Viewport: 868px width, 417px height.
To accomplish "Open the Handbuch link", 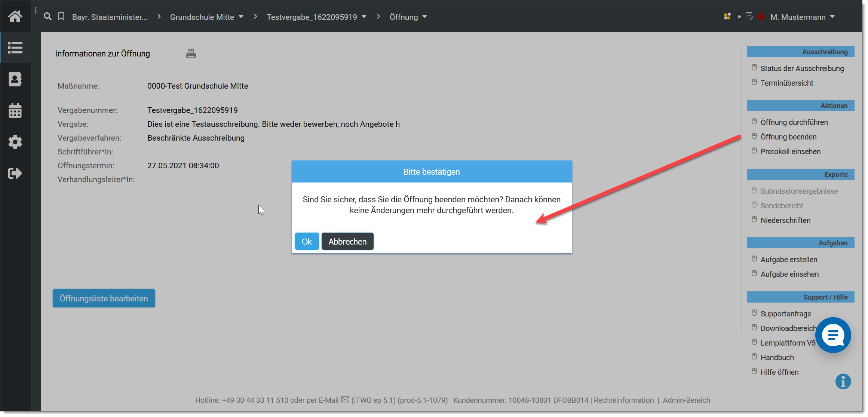I will [777, 358].
